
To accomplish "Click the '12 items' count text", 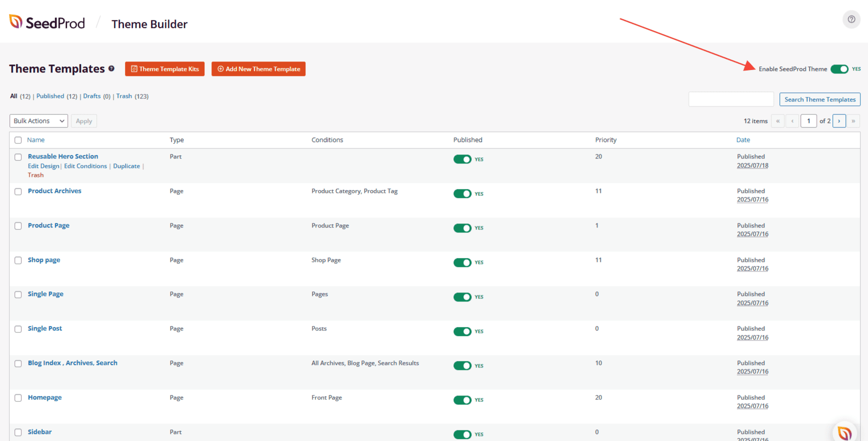I will [755, 121].
